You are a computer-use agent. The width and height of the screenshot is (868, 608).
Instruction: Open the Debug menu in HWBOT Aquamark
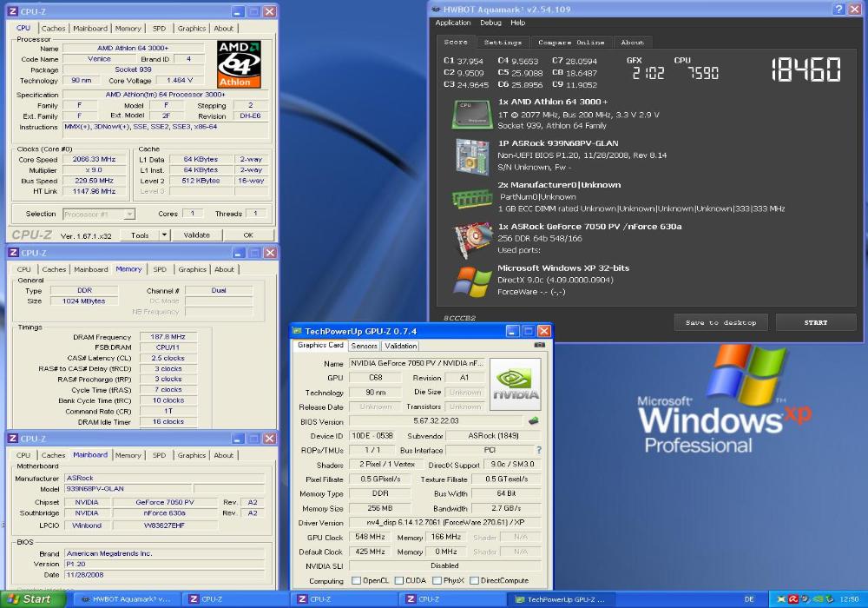click(490, 23)
